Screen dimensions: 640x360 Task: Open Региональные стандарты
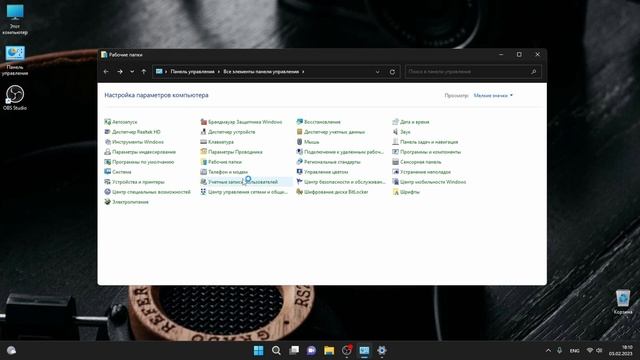click(328, 162)
